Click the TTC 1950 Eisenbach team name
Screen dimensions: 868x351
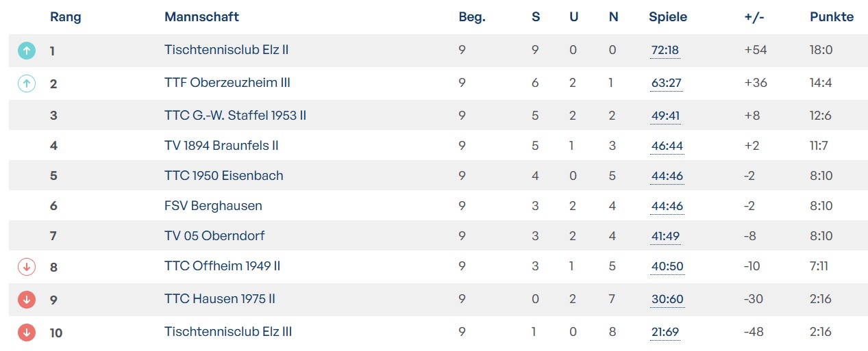223,176
